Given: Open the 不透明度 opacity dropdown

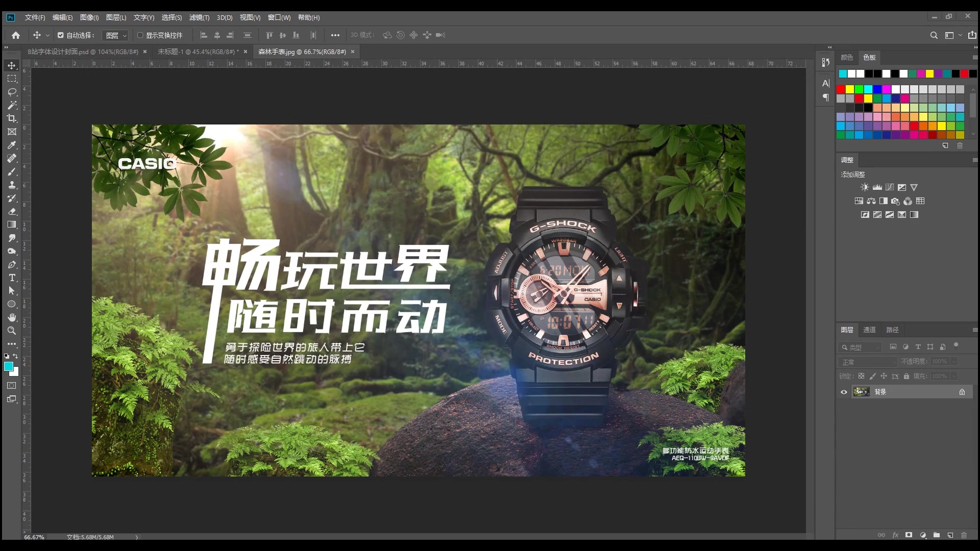Looking at the screenshot, I should [x=953, y=361].
